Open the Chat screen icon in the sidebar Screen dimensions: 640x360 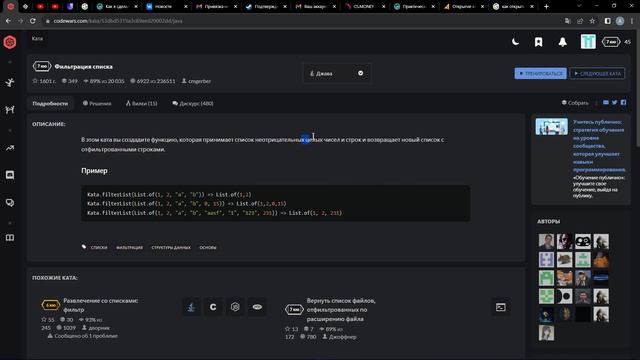(x=10, y=175)
